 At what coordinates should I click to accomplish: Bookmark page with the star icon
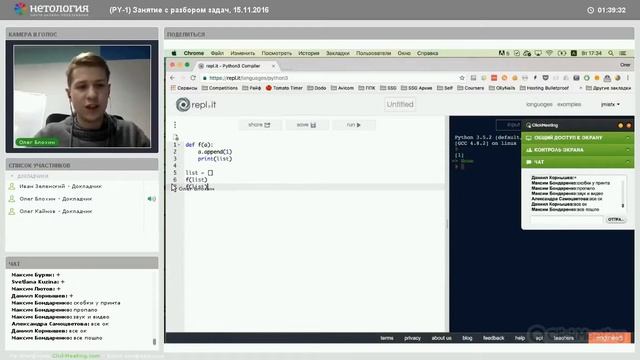pos(462,78)
